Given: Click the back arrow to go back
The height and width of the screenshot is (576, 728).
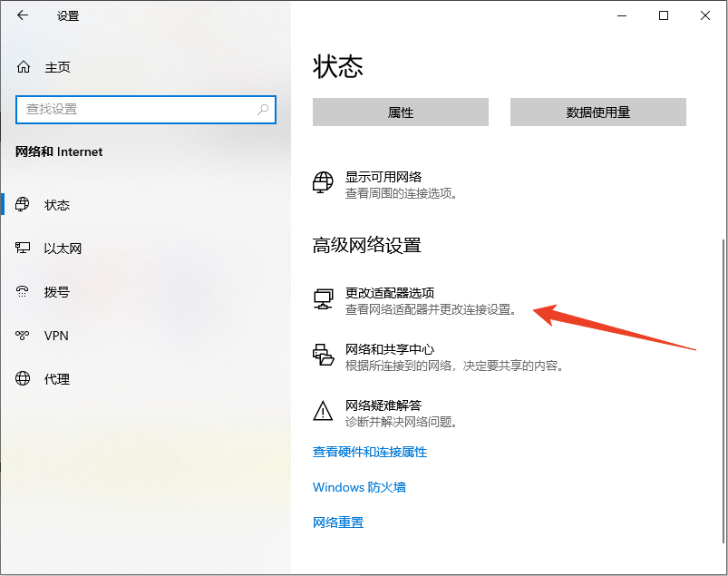Looking at the screenshot, I should pyautogui.click(x=22, y=15).
